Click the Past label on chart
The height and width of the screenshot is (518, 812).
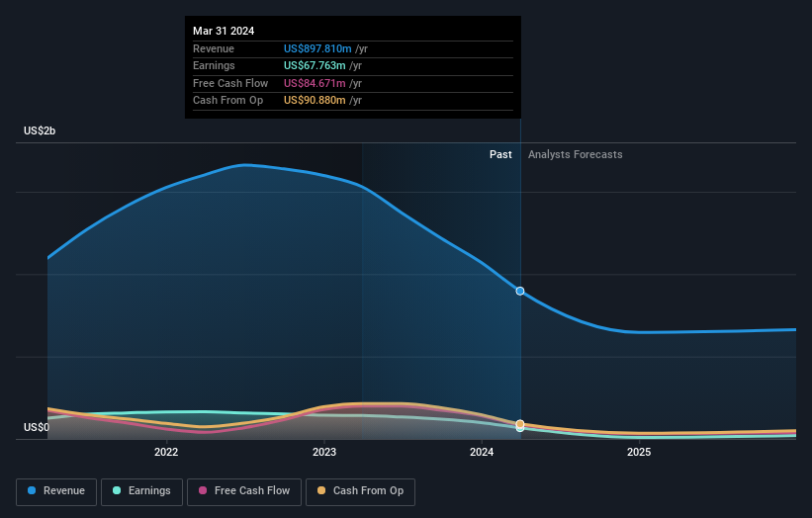coord(500,155)
